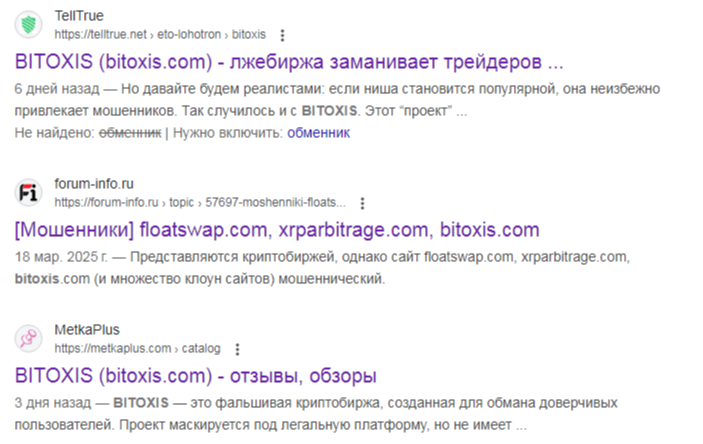This screenshot has width=703, height=444.
Task: Click the forum-info.ru site name
Action: pos(94,184)
